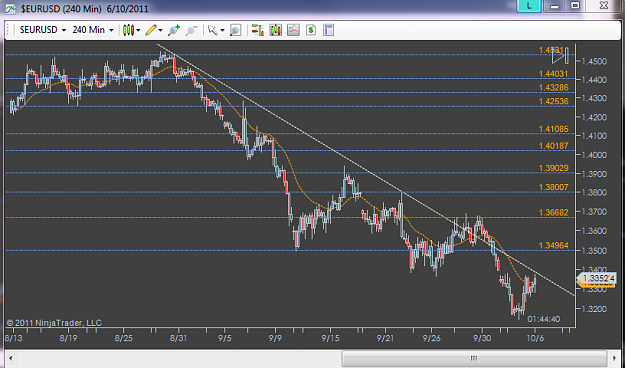The width and height of the screenshot is (625, 368).
Task: Click the 1.39029 level label
Action: (553, 168)
